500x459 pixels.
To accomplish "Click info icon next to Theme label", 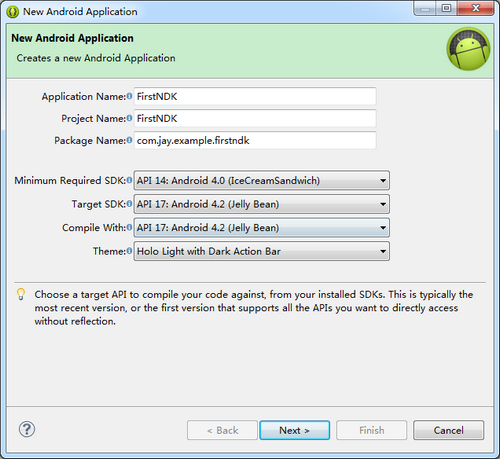I will [x=129, y=251].
